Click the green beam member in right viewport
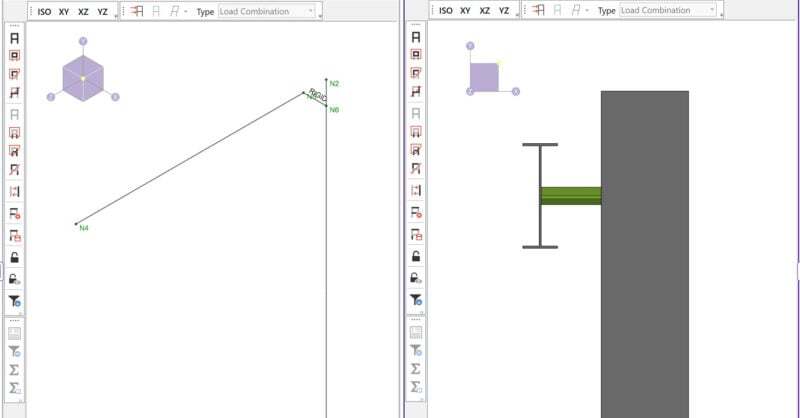800x418 pixels. 570,195
